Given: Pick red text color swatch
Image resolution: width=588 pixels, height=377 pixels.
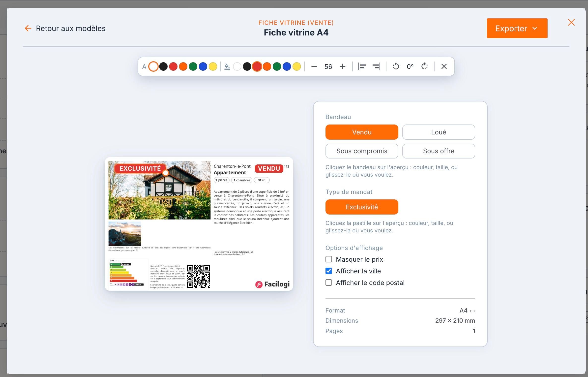Looking at the screenshot, I should point(173,66).
